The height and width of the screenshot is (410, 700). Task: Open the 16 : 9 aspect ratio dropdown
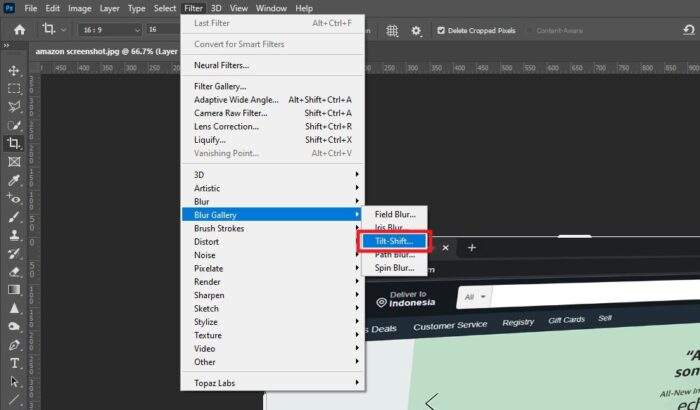coord(110,30)
